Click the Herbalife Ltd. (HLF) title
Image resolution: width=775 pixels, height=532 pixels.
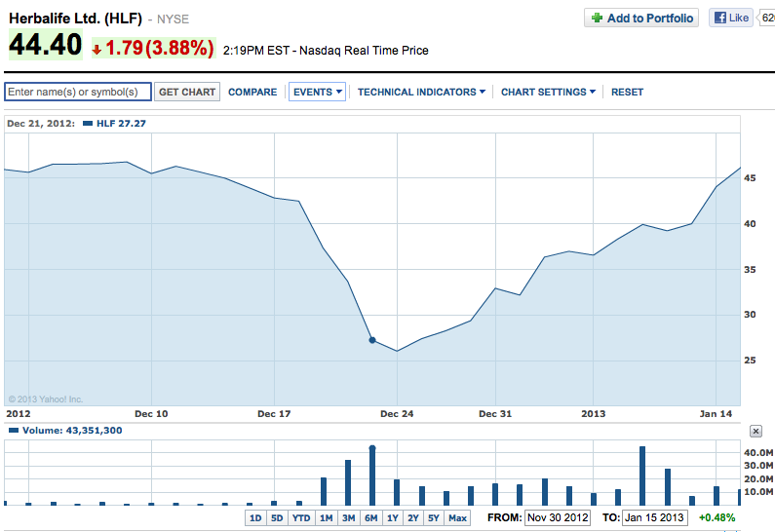[76, 19]
